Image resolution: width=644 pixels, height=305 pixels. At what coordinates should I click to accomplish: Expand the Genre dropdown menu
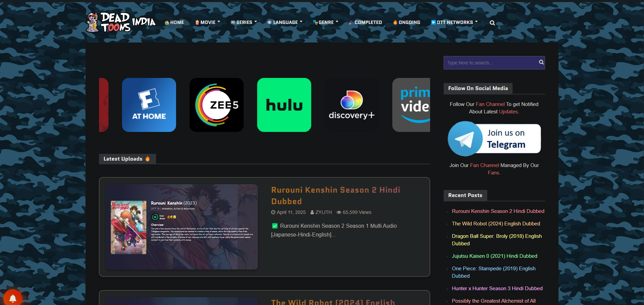tap(326, 22)
